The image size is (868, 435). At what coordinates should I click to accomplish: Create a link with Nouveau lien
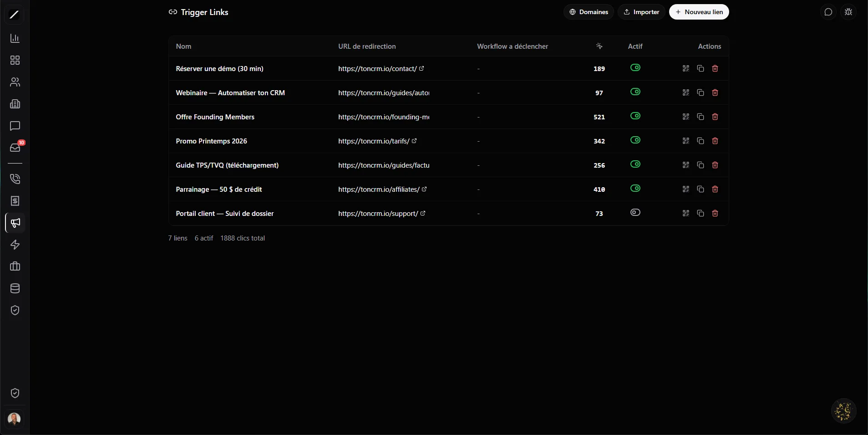699,12
